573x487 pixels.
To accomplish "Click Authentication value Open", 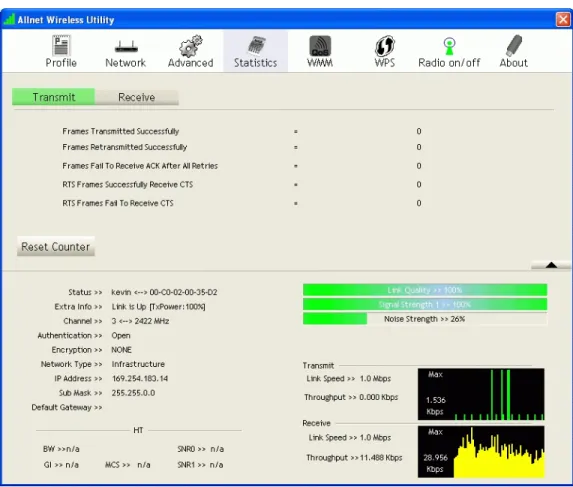I will tap(121, 335).
